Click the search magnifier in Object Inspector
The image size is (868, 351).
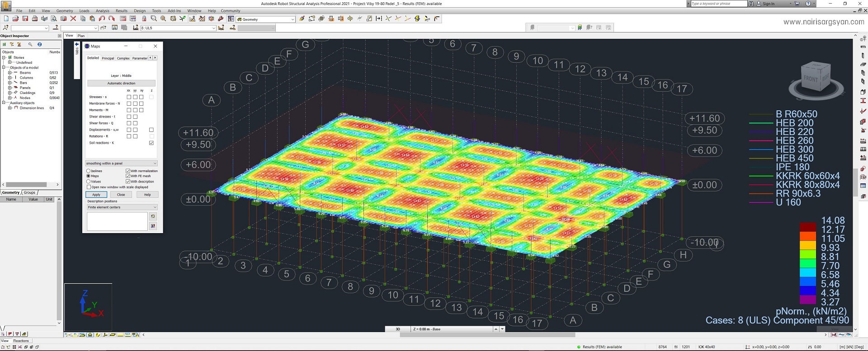(30, 44)
